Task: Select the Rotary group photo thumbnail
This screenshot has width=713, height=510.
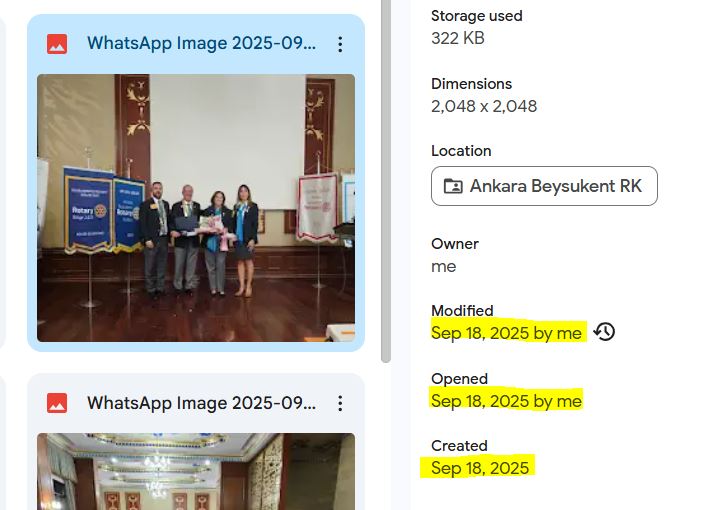Action: click(196, 208)
